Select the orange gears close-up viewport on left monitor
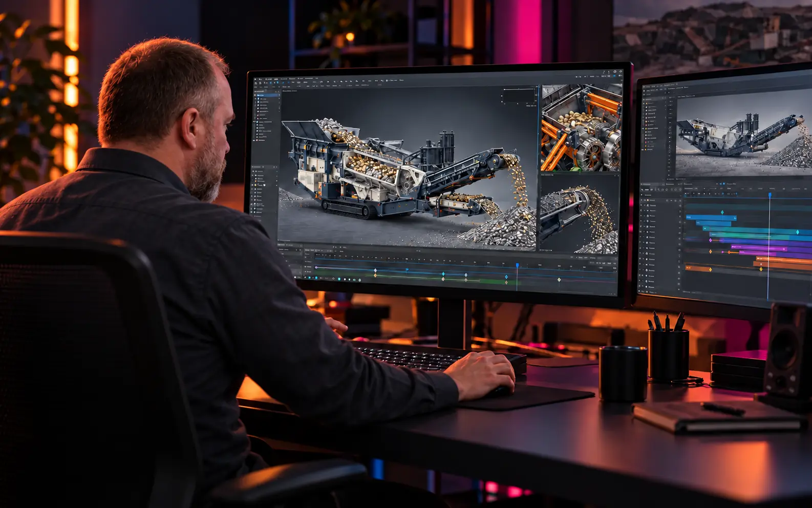The width and height of the screenshot is (812, 508). tap(581, 128)
